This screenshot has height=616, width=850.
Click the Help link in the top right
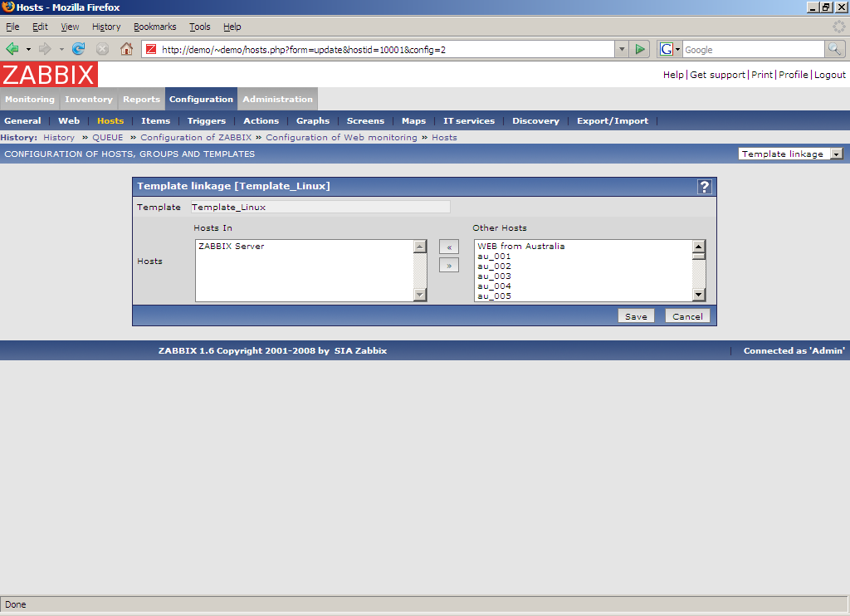point(673,75)
